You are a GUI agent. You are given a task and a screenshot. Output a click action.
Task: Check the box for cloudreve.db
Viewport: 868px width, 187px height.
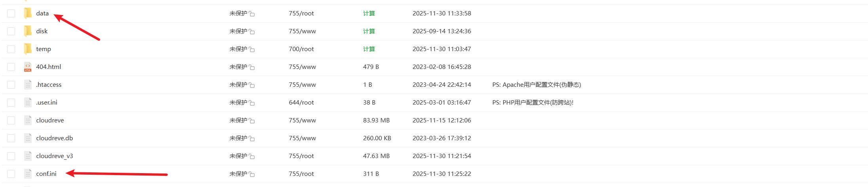(11, 138)
